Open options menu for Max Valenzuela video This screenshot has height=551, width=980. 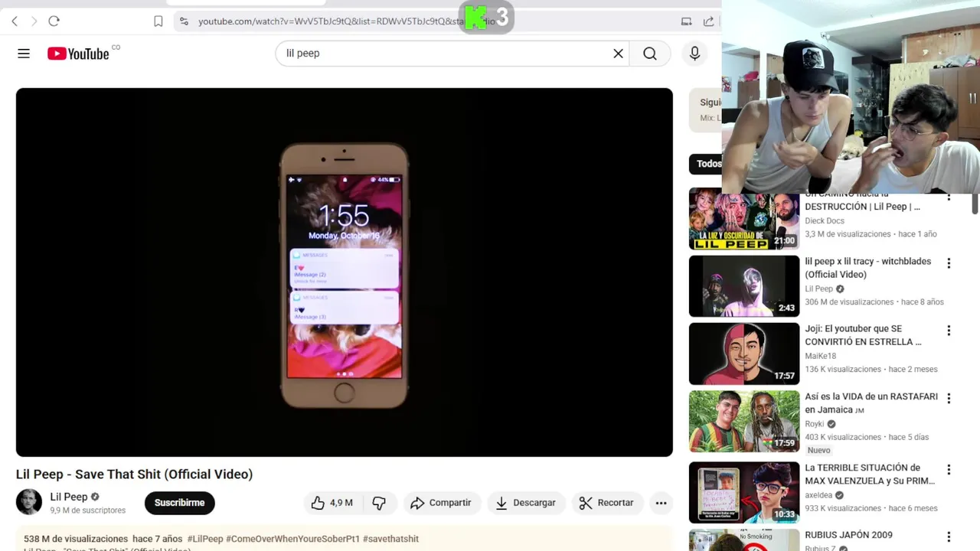(949, 470)
